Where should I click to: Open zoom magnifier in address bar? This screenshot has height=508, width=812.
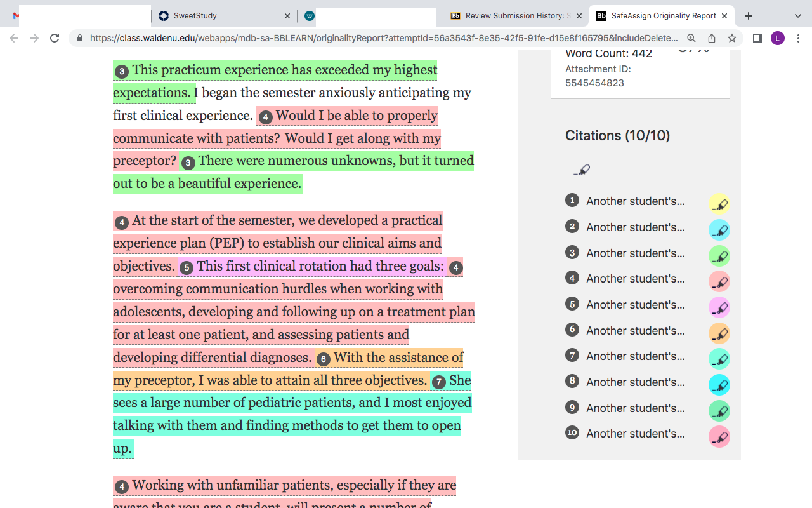pyautogui.click(x=691, y=38)
